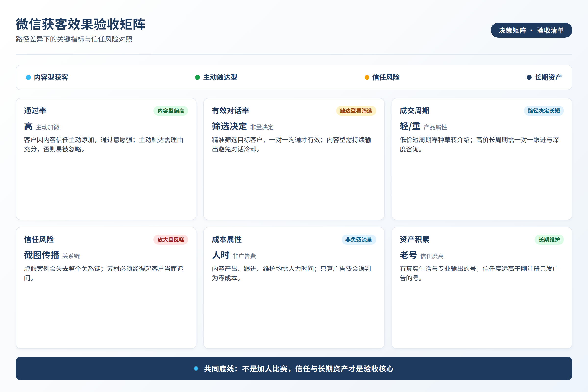Click the 老号 headline value
Image resolution: width=588 pixels, height=392 pixels.
pos(408,255)
